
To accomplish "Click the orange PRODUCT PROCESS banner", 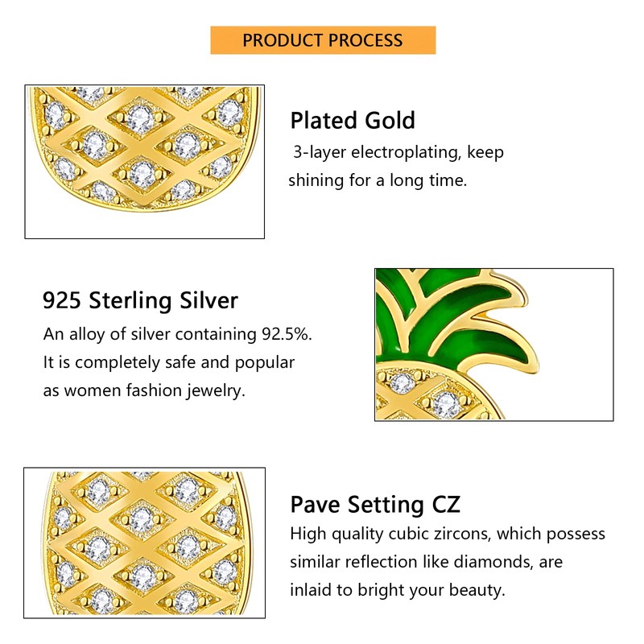I will (x=323, y=40).
